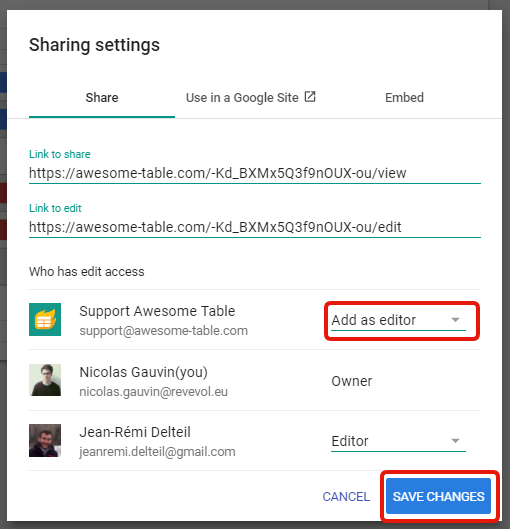Click the Link to edit label

55,208
